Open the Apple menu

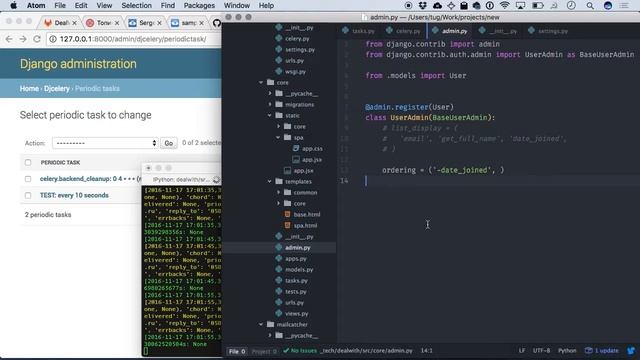[13, 5]
